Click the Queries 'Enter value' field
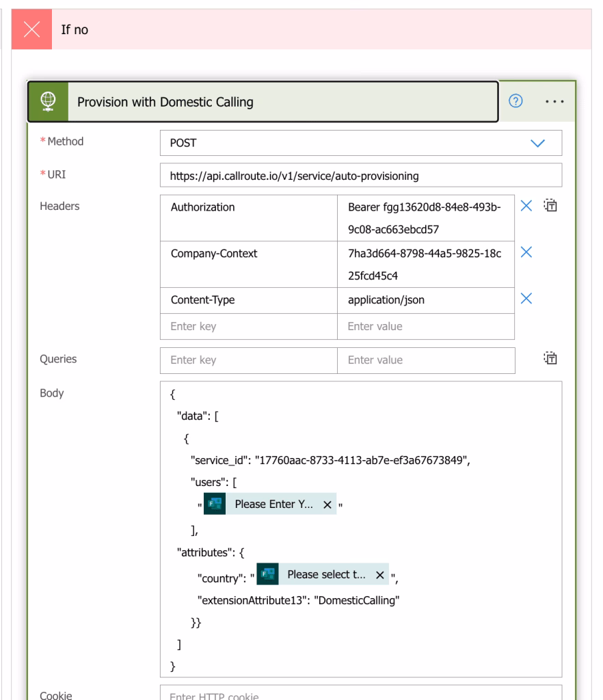This screenshot has width=603, height=700. click(425, 360)
